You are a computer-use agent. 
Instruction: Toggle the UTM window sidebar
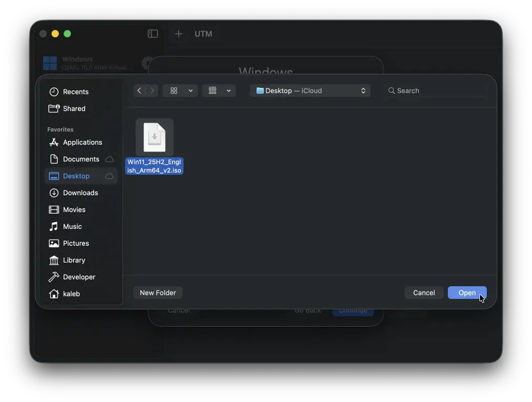point(152,34)
